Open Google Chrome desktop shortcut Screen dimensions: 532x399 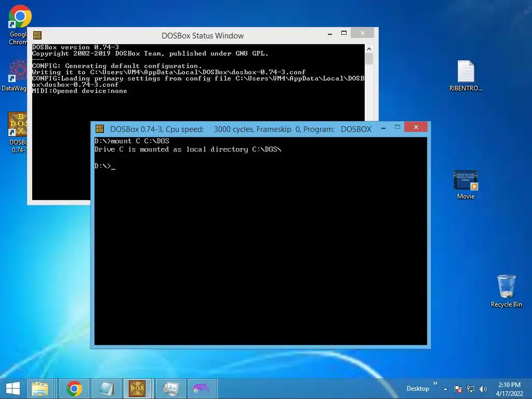20,24
